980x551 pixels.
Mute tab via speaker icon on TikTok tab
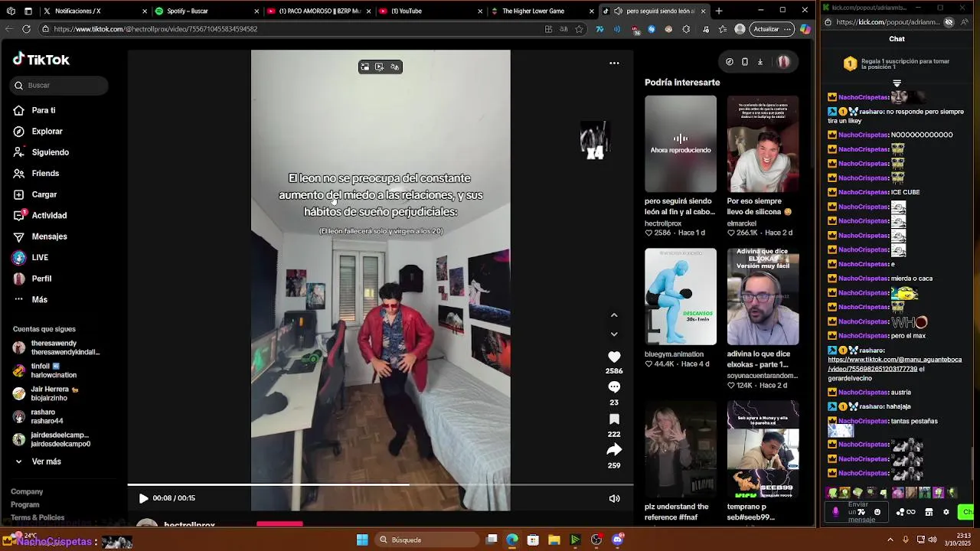(618, 11)
